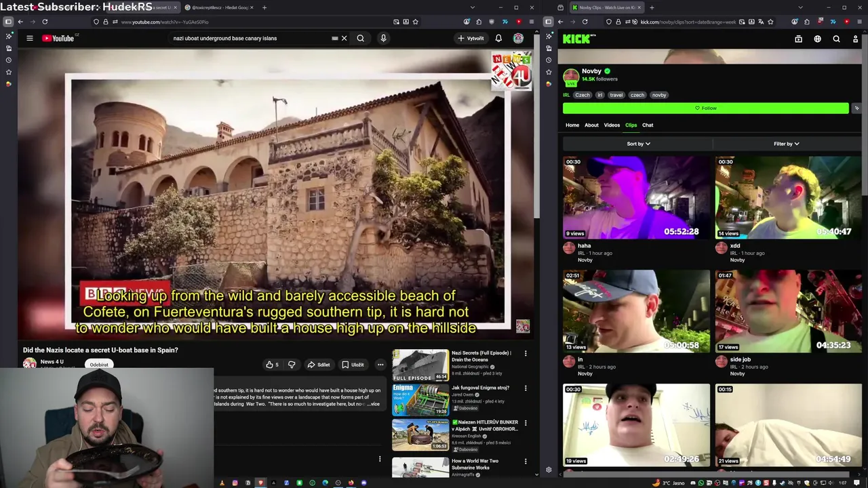Viewport: 868px width, 488px height.
Task: Open the Kick globe language icon
Action: point(817,39)
